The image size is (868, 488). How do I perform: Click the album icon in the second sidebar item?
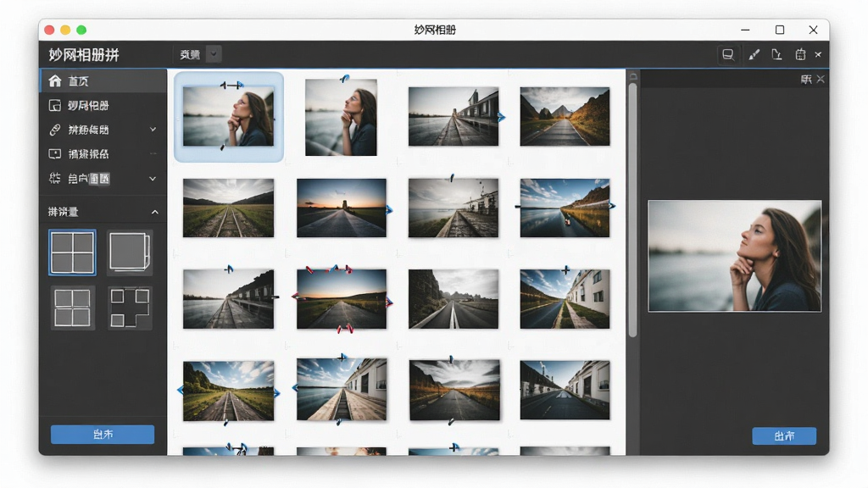click(x=55, y=105)
